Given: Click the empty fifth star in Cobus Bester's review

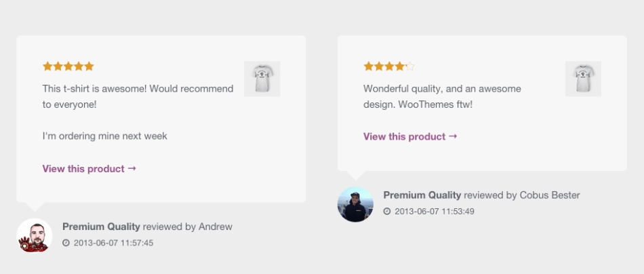Looking at the screenshot, I should pos(409,66).
